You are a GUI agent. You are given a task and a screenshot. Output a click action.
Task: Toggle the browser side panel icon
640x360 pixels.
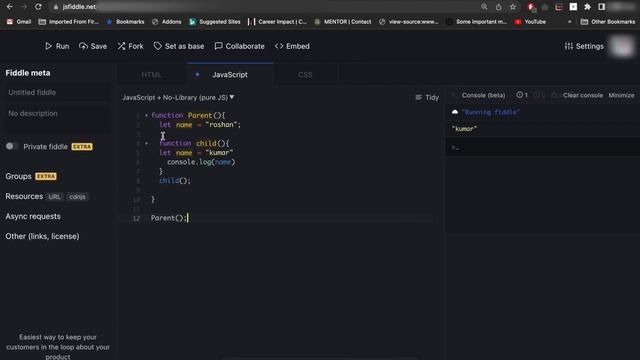click(602, 7)
